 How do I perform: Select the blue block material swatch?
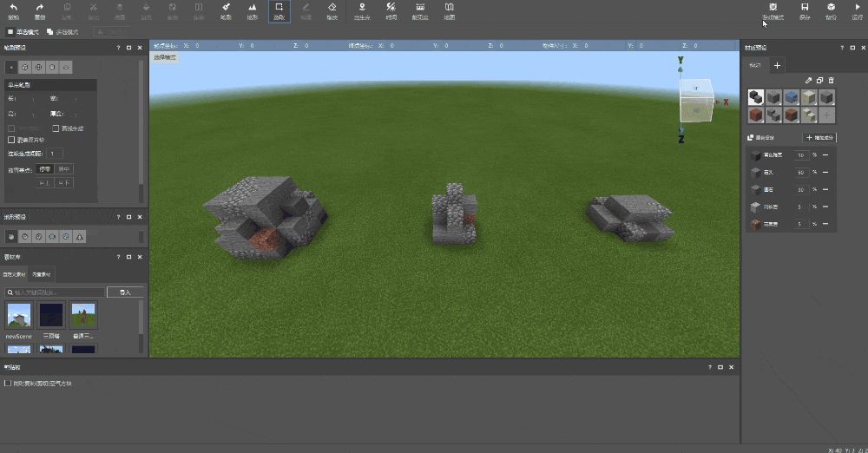tap(790, 97)
